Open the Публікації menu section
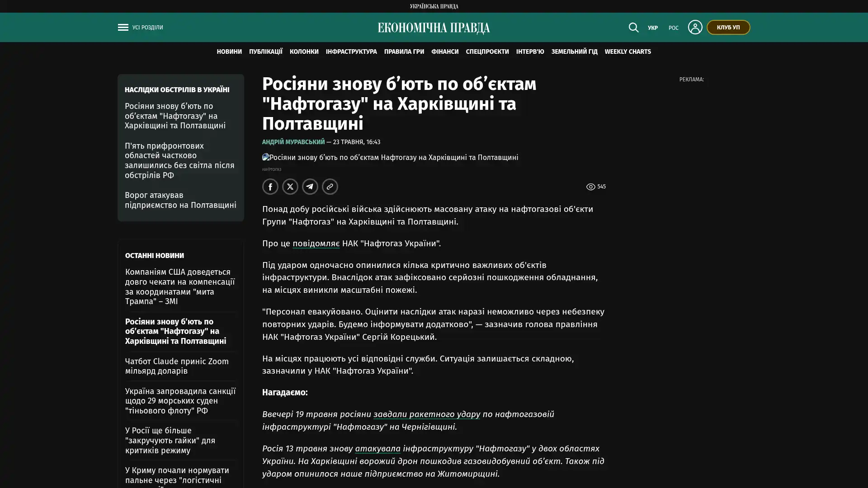The height and width of the screenshot is (488, 868). (266, 52)
